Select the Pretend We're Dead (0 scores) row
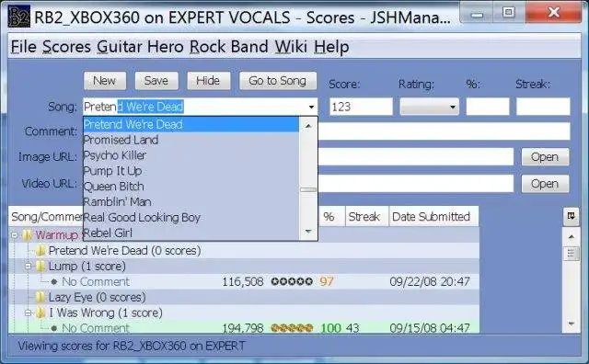 point(244,251)
